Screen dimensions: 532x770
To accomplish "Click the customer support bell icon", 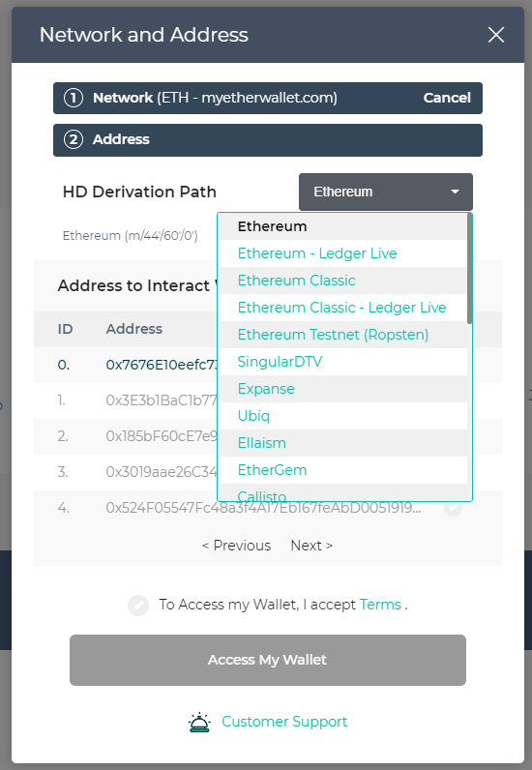I will coord(199,722).
